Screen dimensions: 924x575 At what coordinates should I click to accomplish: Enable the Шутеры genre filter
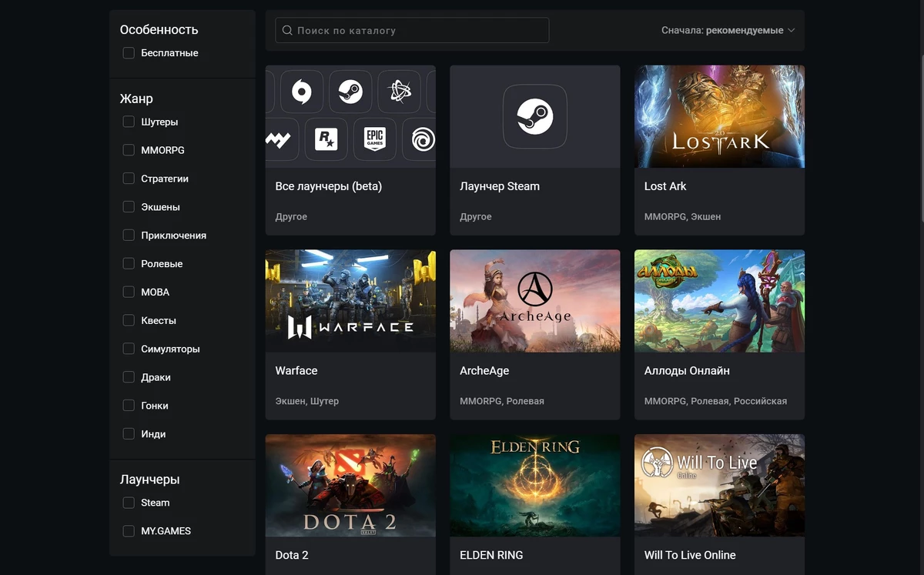(x=129, y=122)
